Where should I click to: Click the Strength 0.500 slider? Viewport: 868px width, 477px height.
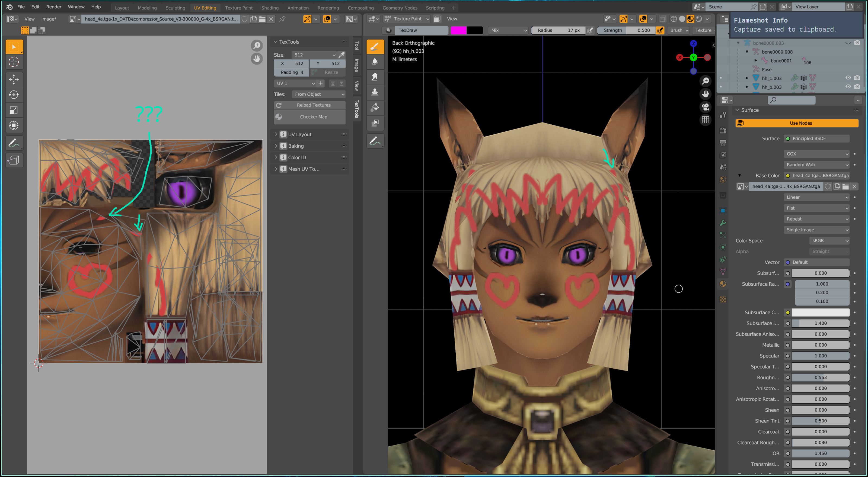(x=626, y=30)
